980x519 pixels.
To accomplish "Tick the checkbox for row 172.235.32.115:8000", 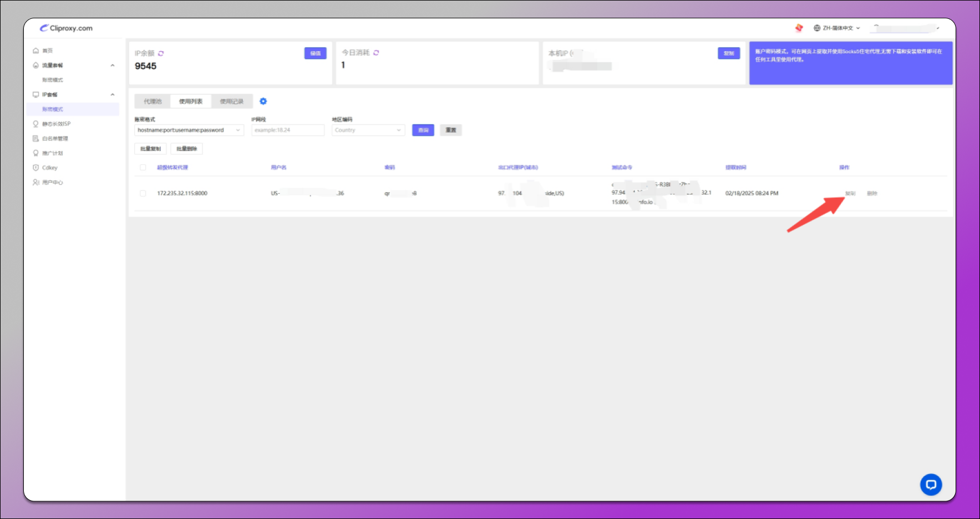I will (143, 194).
